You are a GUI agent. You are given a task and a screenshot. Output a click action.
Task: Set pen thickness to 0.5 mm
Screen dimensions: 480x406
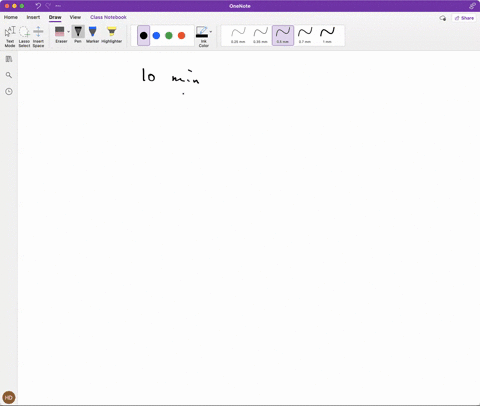point(283,35)
